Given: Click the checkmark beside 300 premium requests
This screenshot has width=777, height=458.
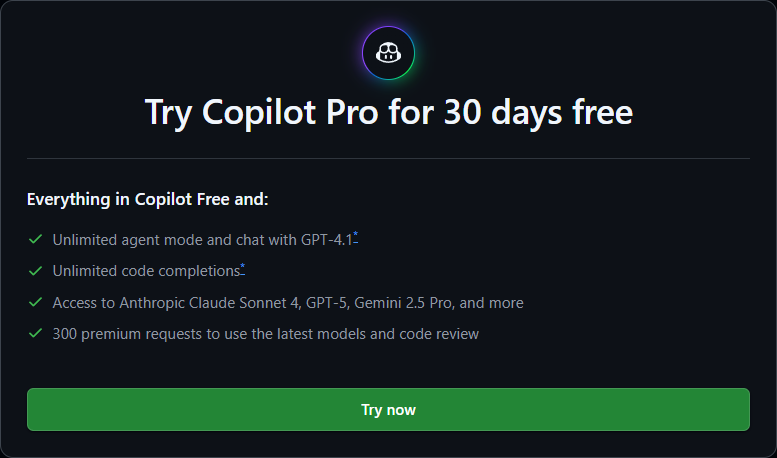Looking at the screenshot, I should (x=35, y=333).
